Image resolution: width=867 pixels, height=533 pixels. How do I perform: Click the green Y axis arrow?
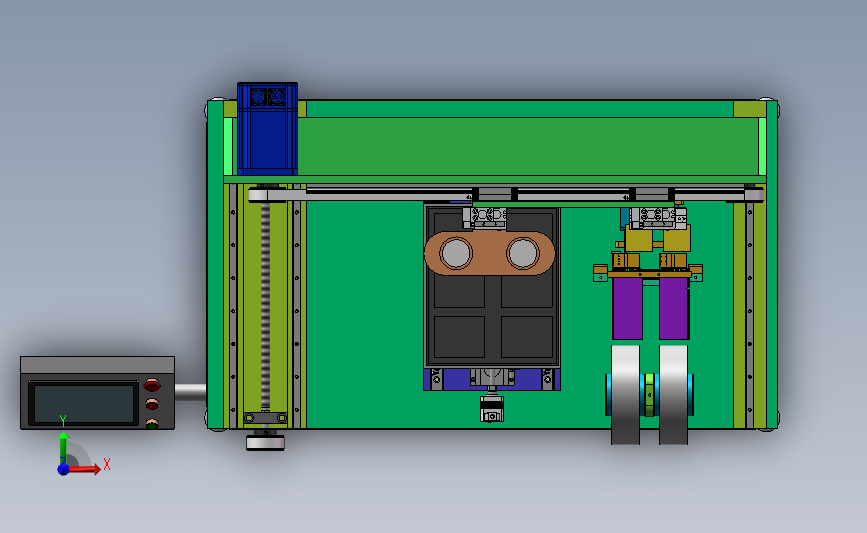(64, 449)
